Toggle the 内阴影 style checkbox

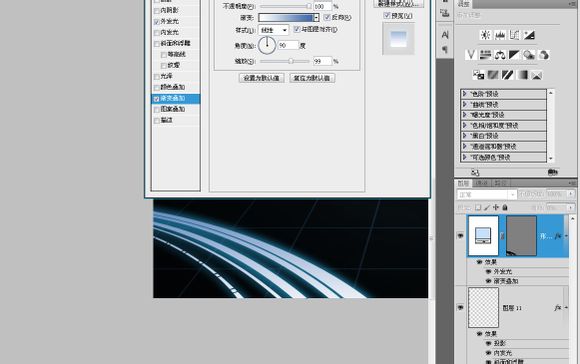(156, 11)
